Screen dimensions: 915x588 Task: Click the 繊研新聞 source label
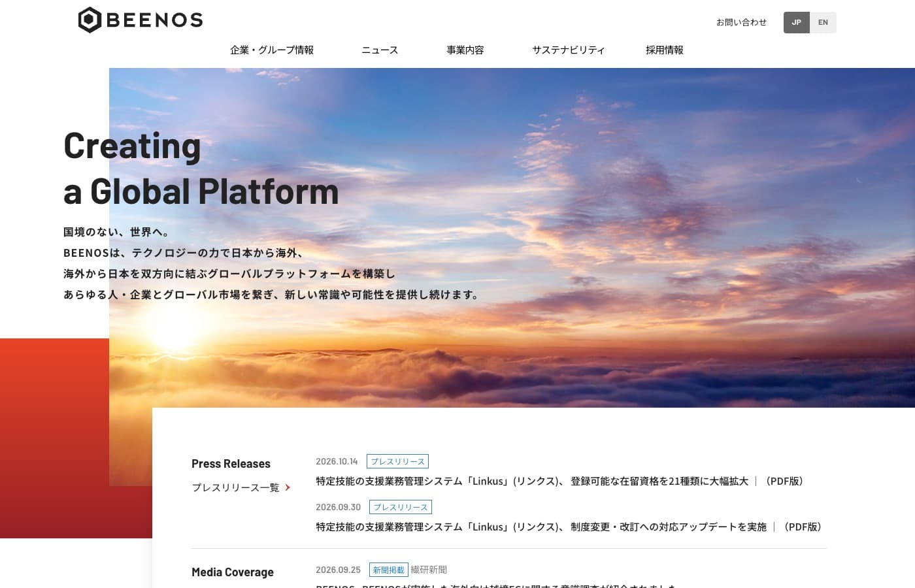tap(429, 570)
